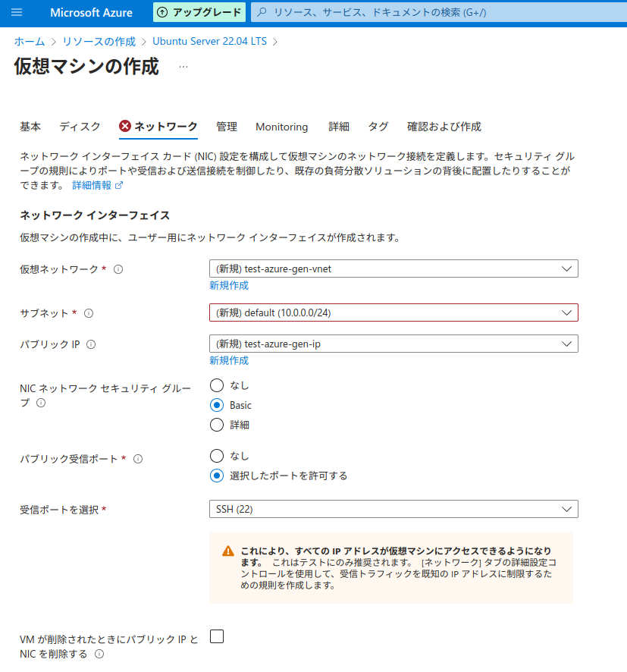Click the red error icon on ネットワーク tab
This screenshot has width=627, height=672.
[125, 126]
